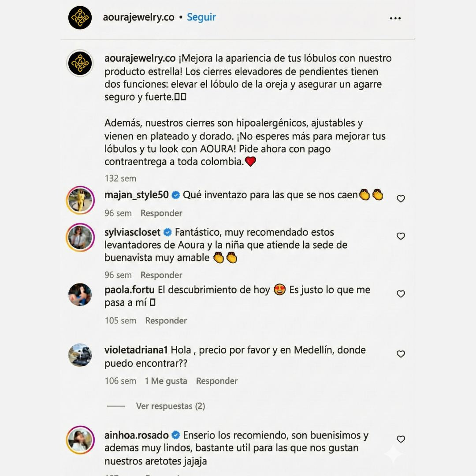Click the aourajewelry.co header logo avatar
This screenshot has height=476, width=476.
pyautogui.click(x=80, y=18)
